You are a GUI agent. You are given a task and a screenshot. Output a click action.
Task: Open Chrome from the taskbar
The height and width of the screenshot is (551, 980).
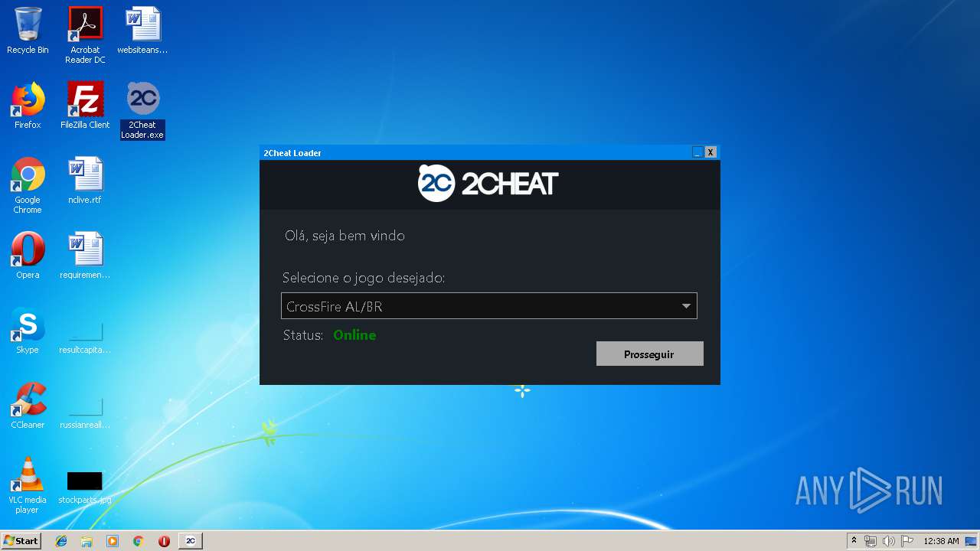point(138,541)
